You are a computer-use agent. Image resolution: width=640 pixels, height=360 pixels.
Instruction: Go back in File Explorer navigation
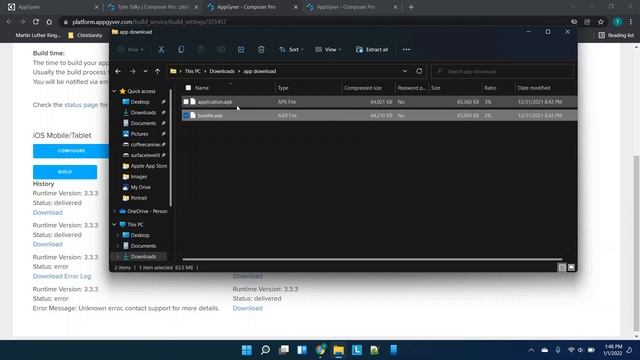tap(118, 71)
